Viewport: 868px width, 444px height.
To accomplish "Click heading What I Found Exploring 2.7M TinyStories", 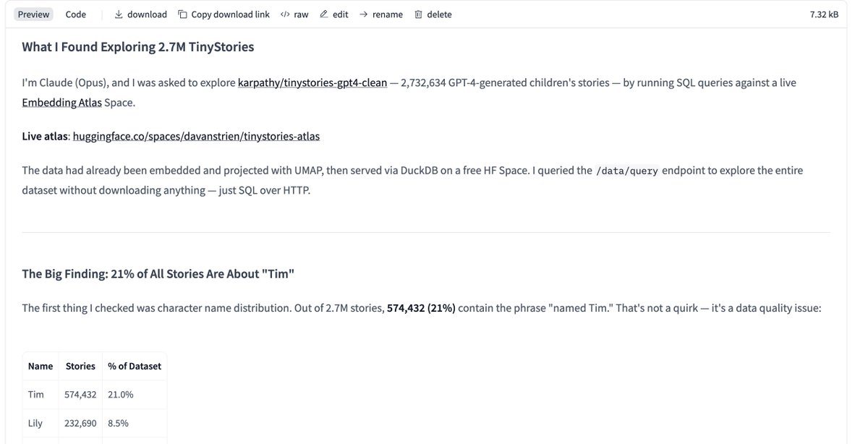I will coord(137,47).
